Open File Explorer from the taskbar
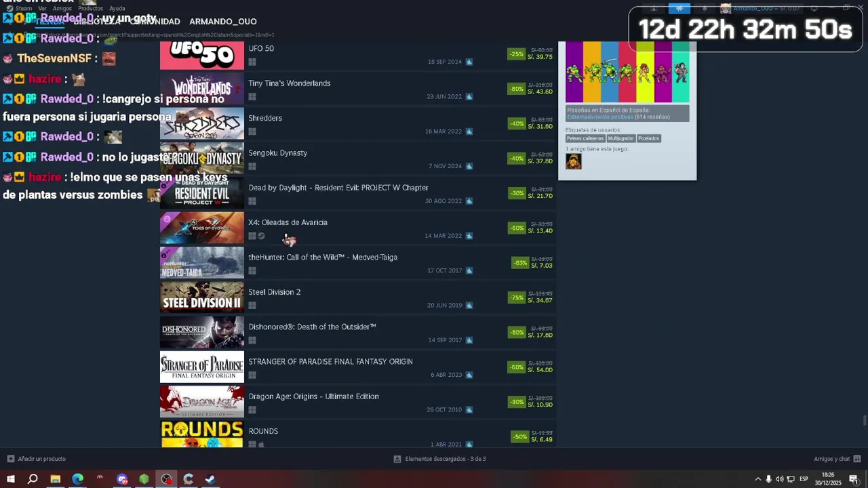Screen dimensions: 868x488 (56, 479)
